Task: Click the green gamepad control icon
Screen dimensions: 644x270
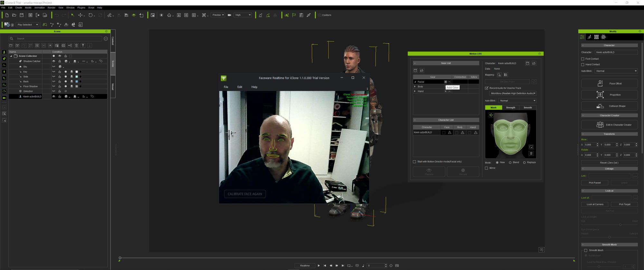Action: tap(45, 25)
